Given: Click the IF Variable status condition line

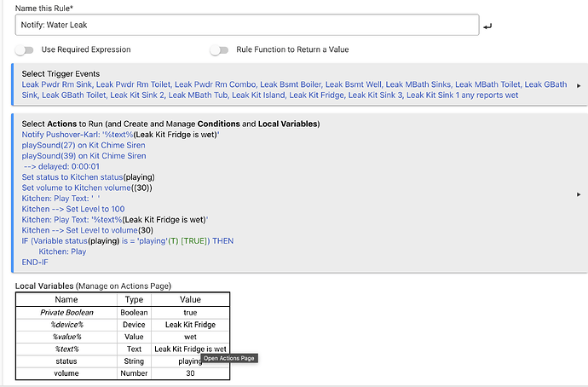Looking at the screenshot, I should point(128,240).
